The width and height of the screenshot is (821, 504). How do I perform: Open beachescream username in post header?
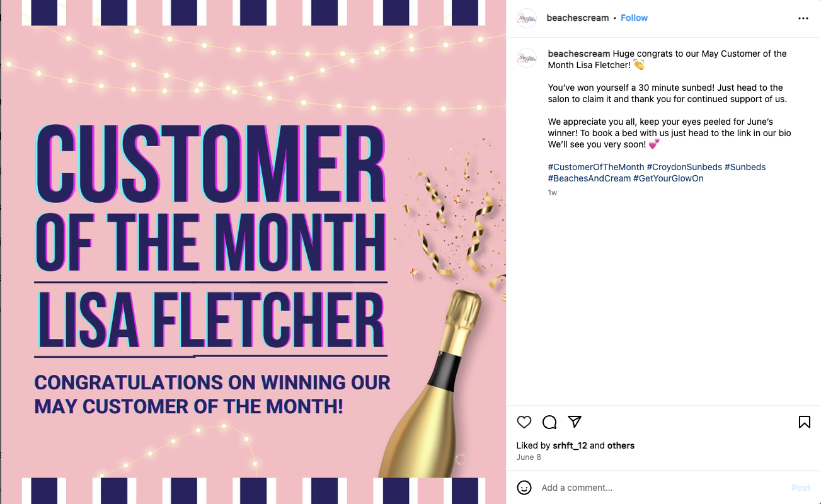pos(578,18)
